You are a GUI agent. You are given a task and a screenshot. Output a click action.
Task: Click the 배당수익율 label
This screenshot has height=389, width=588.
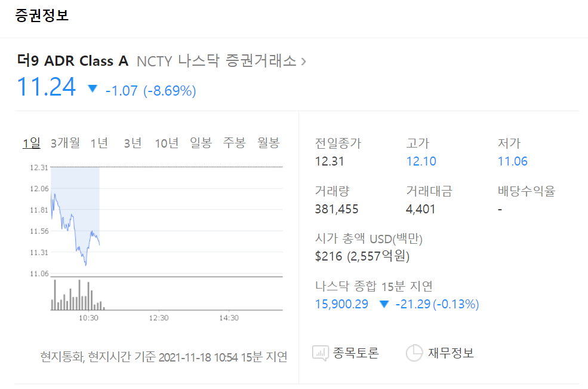pyautogui.click(x=526, y=191)
